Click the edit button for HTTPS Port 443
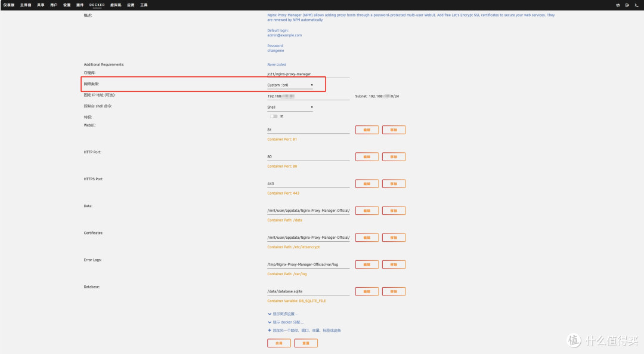The width and height of the screenshot is (644, 354). (x=367, y=184)
